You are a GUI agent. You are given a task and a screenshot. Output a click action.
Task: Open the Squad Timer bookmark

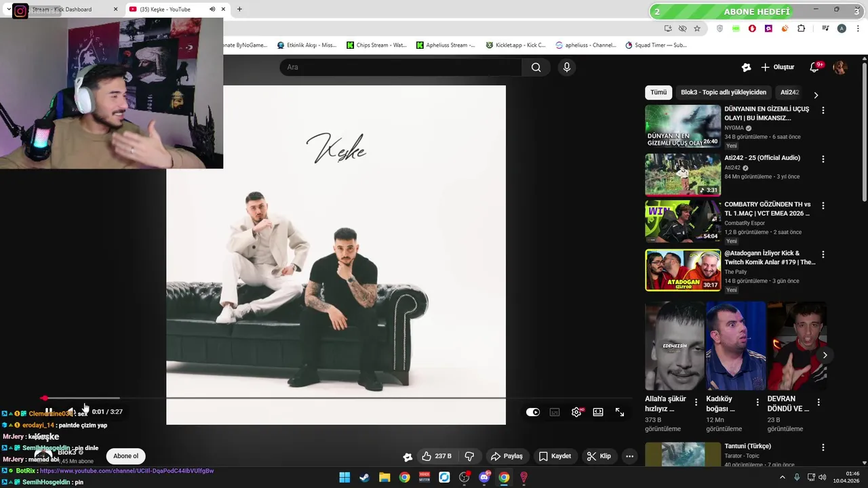coord(656,45)
